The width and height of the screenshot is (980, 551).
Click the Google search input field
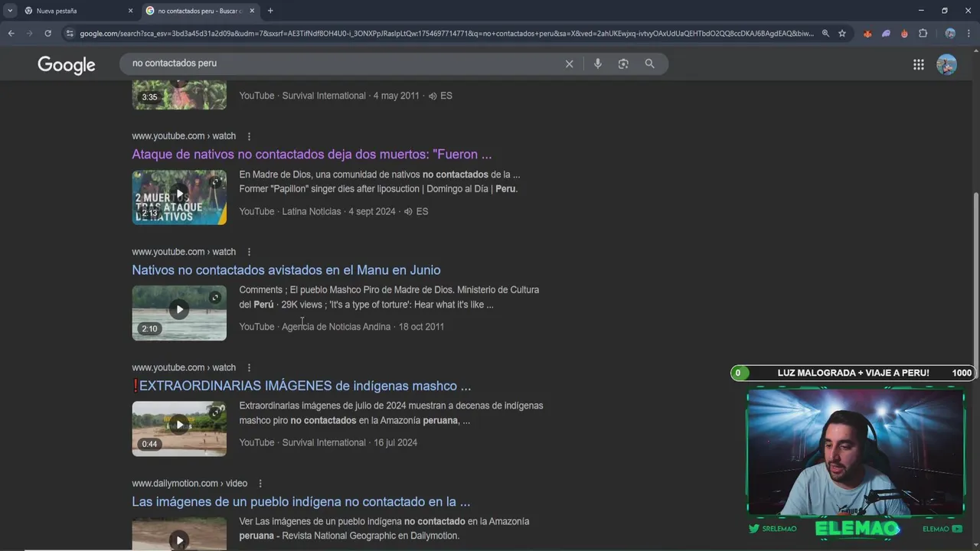(345, 64)
